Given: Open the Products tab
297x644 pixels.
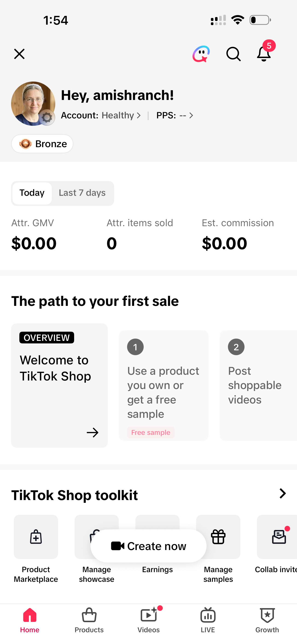Looking at the screenshot, I should (89, 620).
